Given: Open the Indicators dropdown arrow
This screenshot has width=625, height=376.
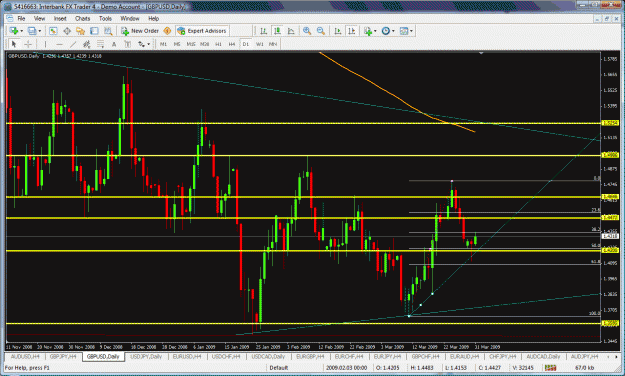Looking at the screenshot, I should (375, 31).
